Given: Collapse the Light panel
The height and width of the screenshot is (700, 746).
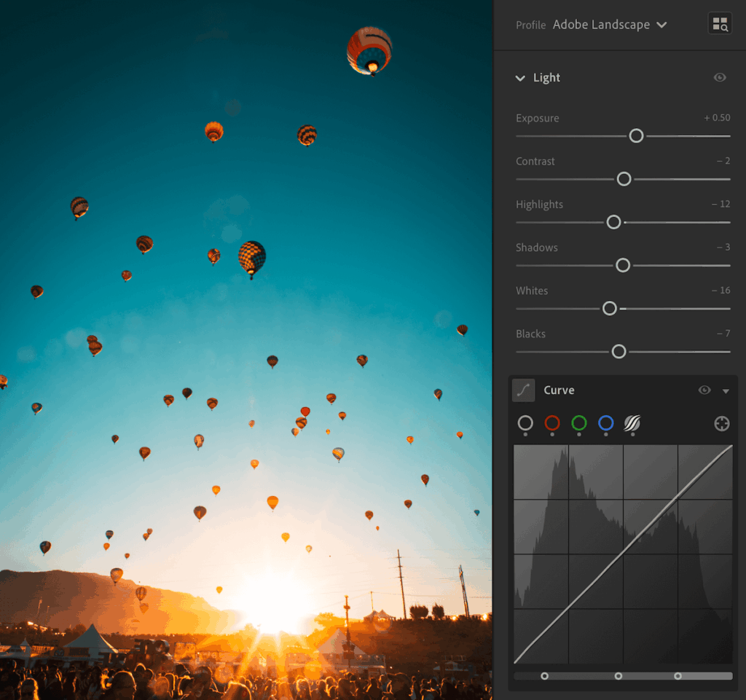Looking at the screenshot, I should (520, 77).
